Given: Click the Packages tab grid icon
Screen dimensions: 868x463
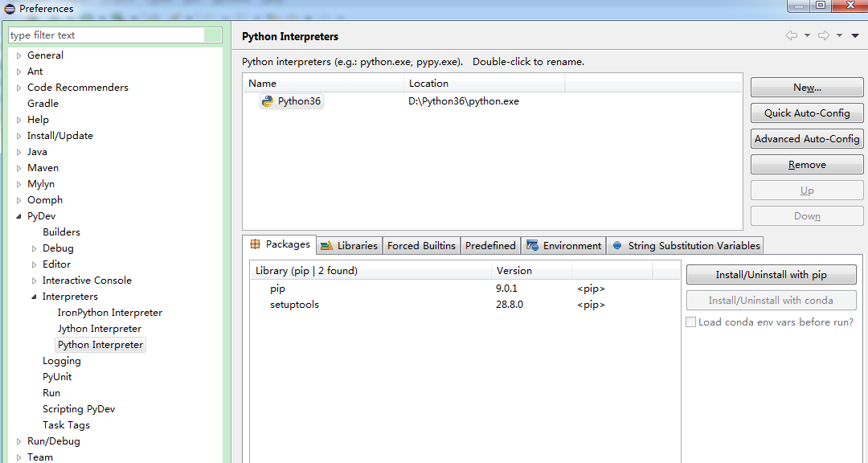Looking at the screenshot, I should pos(256,244).
